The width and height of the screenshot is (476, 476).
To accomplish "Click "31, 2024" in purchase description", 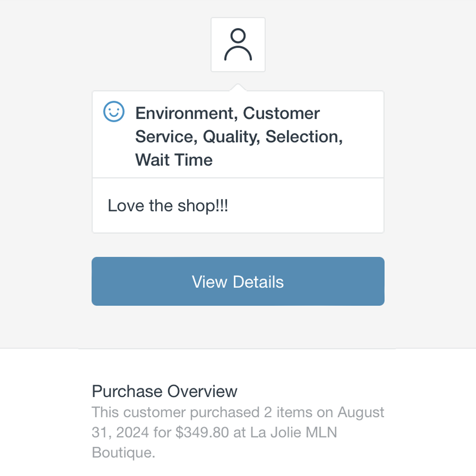I will (x=121, y=432).
